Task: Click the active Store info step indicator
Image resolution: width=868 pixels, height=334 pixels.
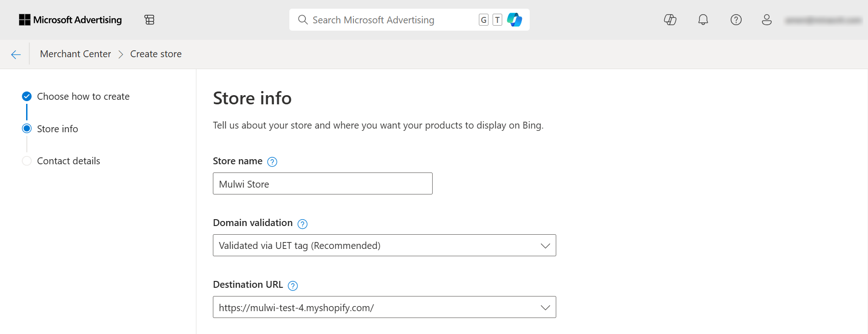Action: click(x=27, y=129)
